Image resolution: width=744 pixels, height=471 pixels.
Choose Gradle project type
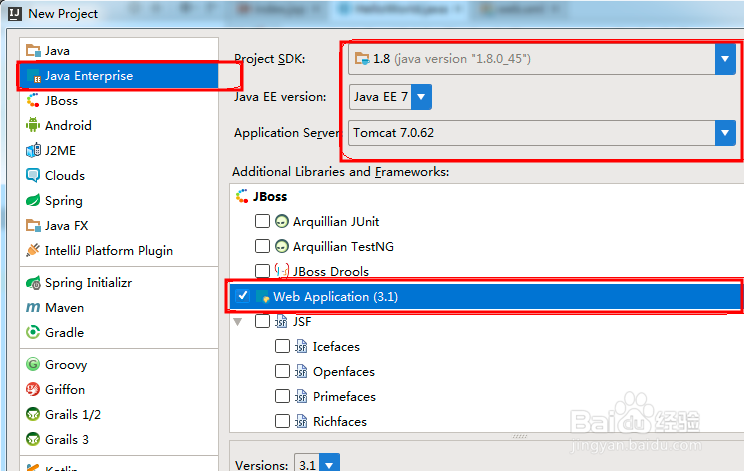coord(119,332)
